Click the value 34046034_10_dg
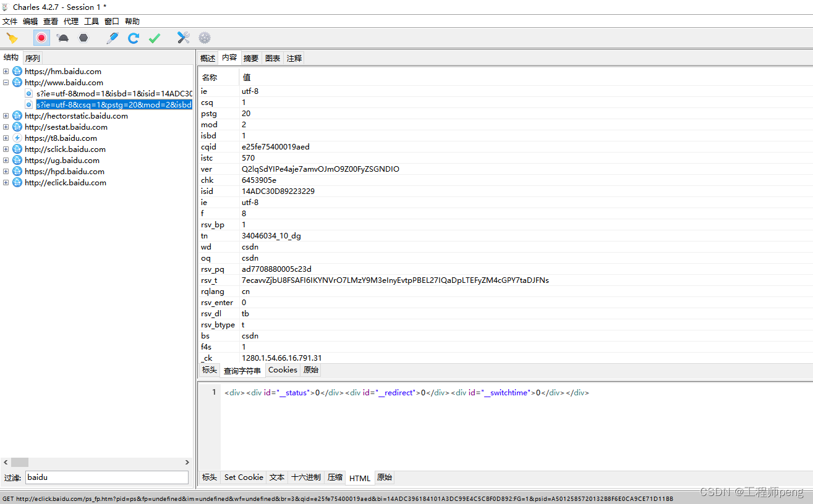The image size is (813, 504). click(x=271, y=236)
